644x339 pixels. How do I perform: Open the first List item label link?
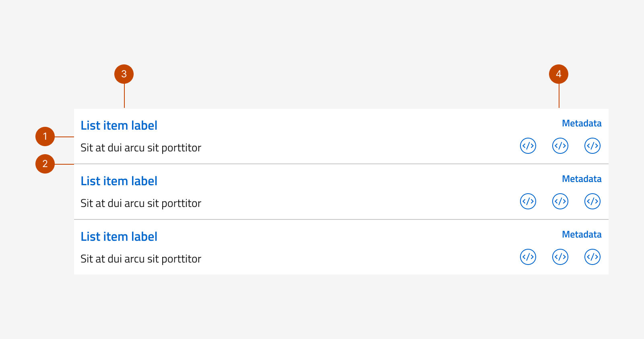point(119,126)
